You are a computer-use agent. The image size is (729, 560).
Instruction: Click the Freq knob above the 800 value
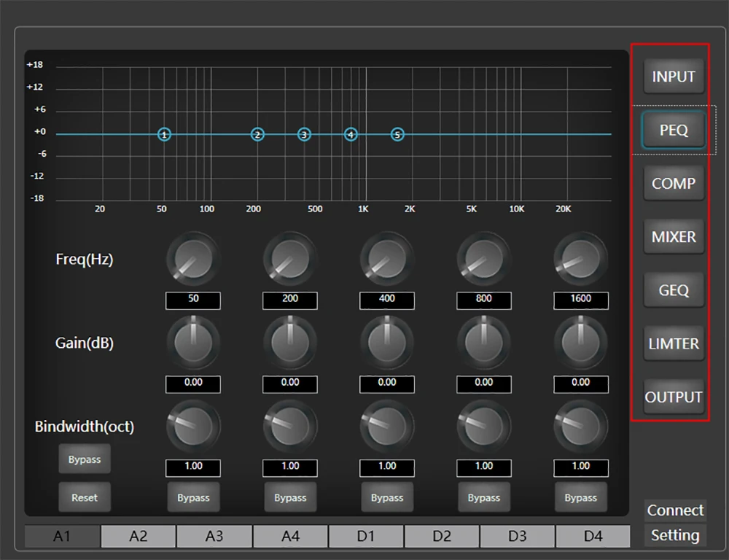click(x=484, y=259)
